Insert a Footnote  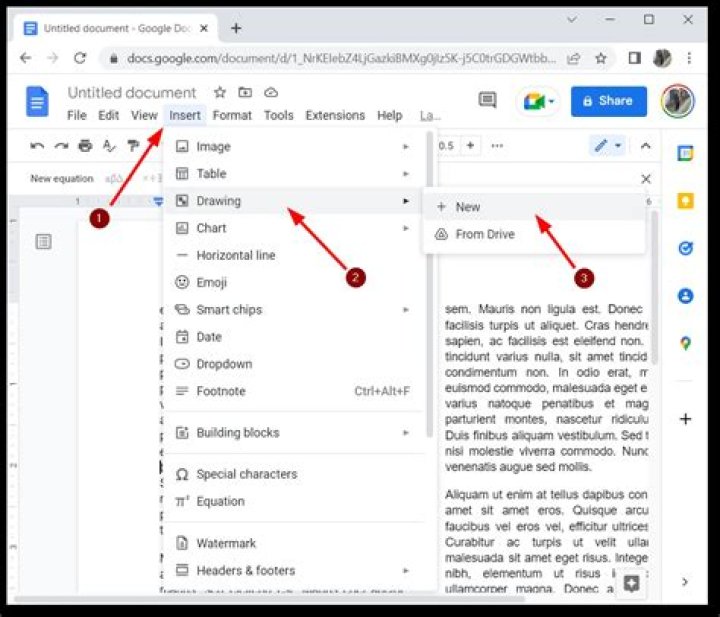[x=294, y=391]
